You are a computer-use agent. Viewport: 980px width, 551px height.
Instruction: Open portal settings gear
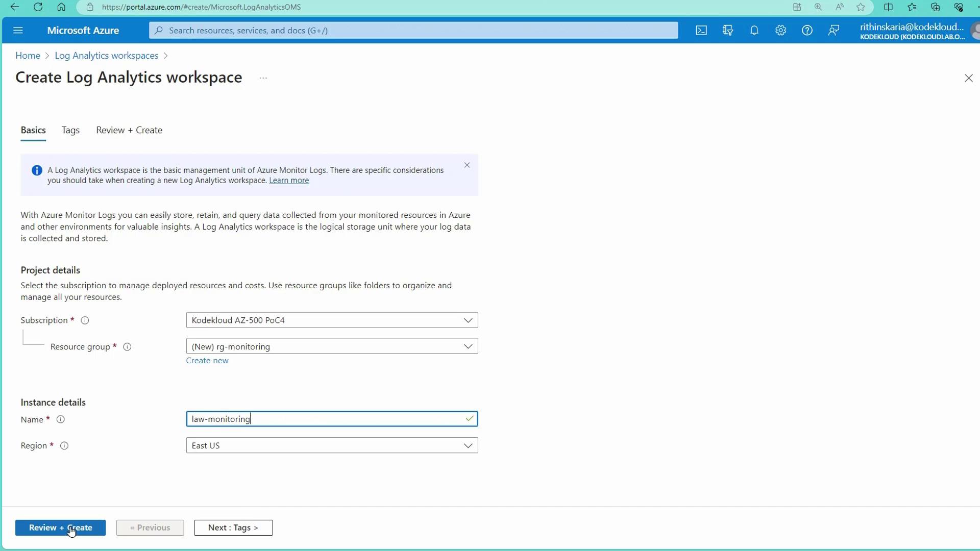coord(780,31)
